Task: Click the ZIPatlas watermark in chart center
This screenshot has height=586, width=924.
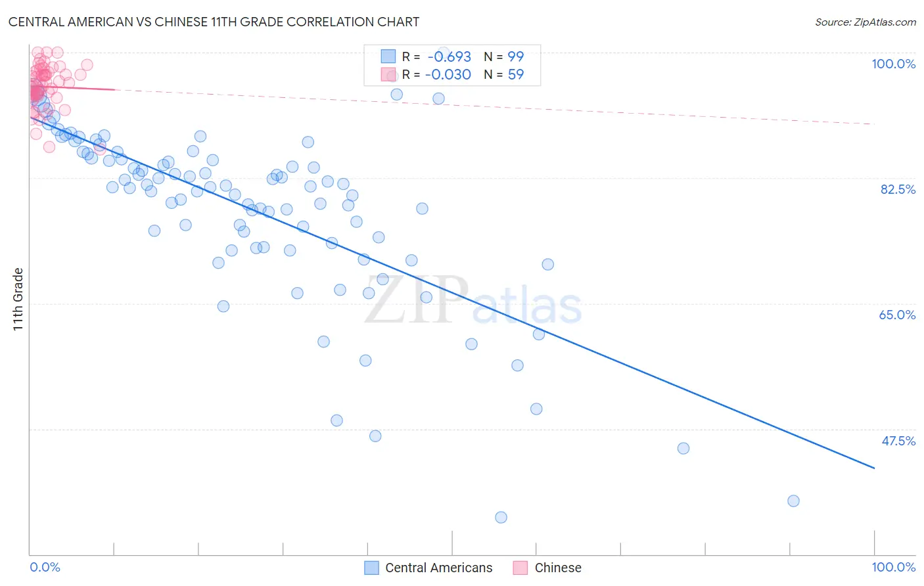Action: [x=473, y=301]
